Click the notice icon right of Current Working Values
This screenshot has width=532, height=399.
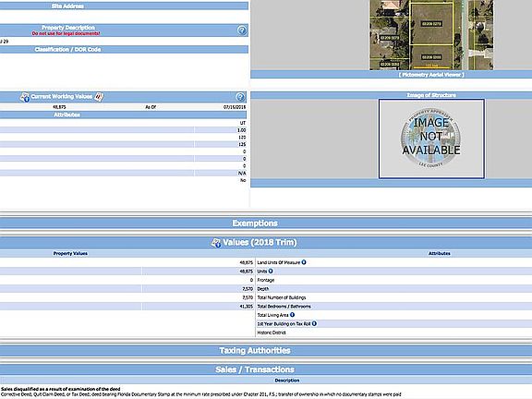click(x=99, y=97)
